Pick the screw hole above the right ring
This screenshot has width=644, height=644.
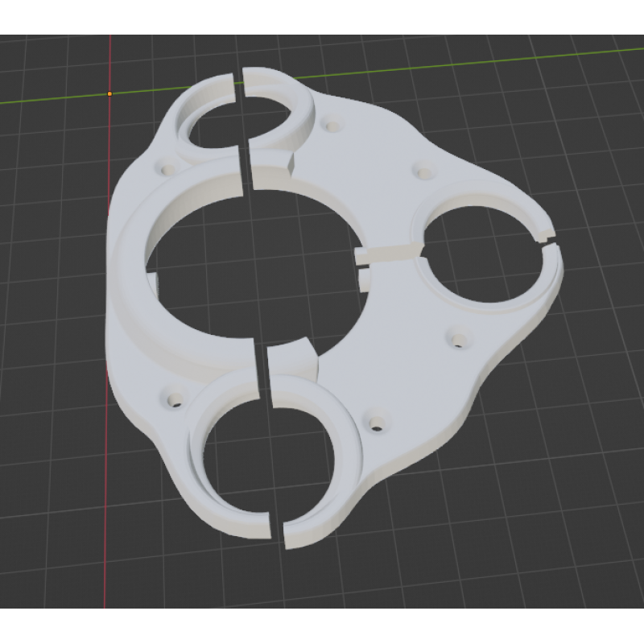tap(422, 171)
